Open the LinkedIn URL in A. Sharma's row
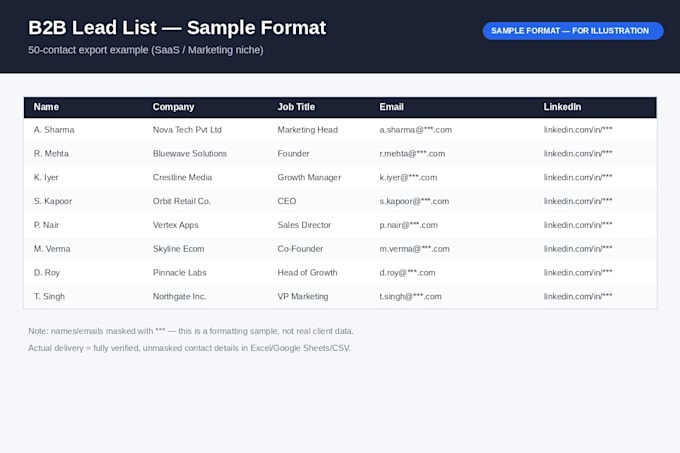Screen dimensions: 680x453 (578, 130)
